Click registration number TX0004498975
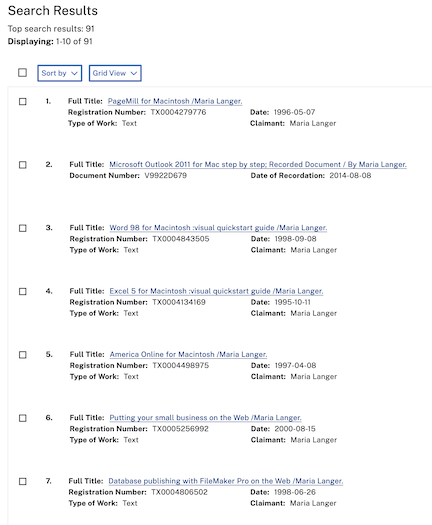432x525 pixels. tap(181, 365)
